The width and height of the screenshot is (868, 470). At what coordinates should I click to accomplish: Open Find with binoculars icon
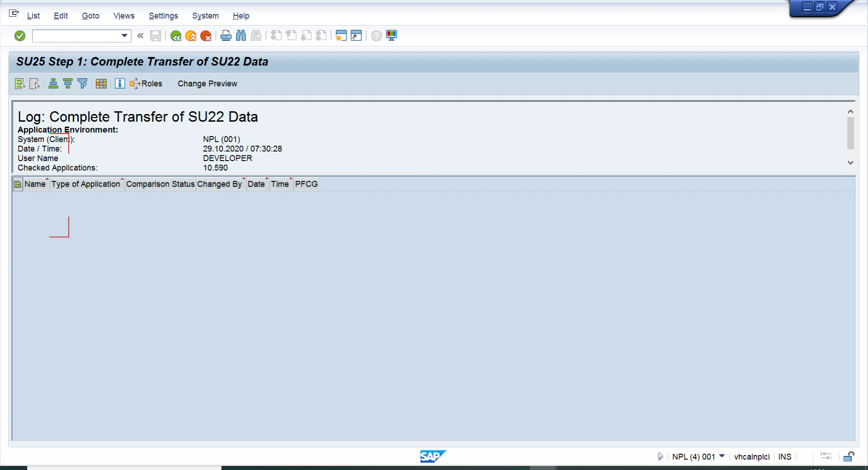coord(241,36)
